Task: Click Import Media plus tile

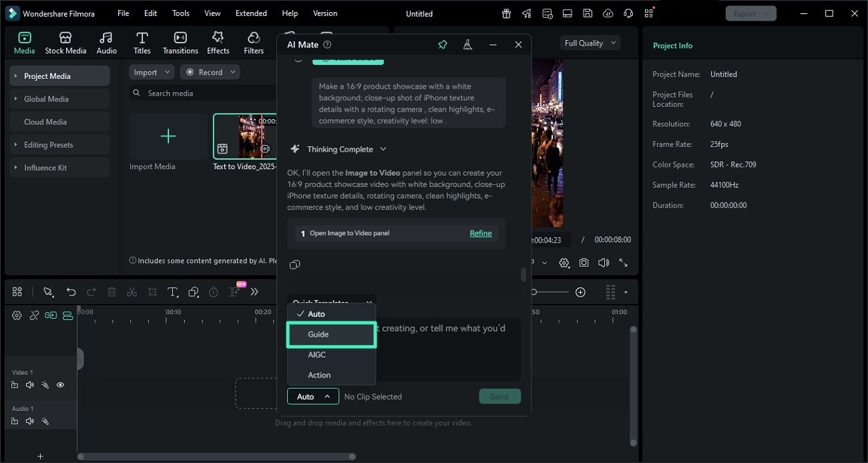Action: coord(168,136)
